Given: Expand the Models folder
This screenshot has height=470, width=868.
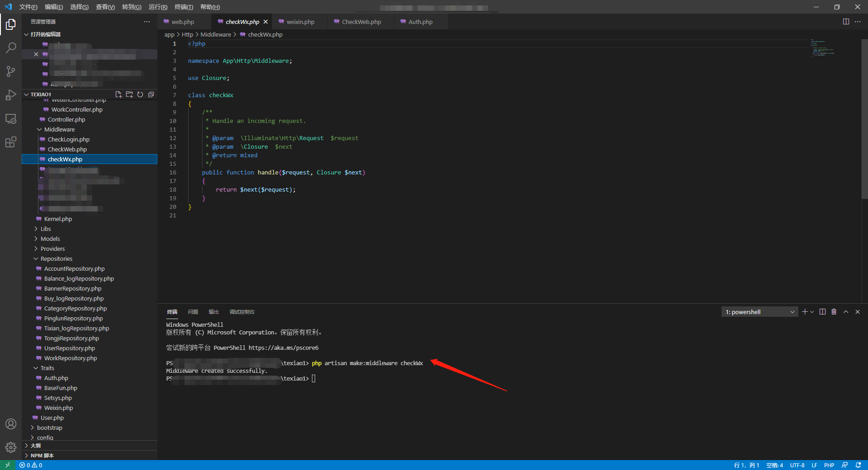Looking at the screenshot, I should (36, 239).
